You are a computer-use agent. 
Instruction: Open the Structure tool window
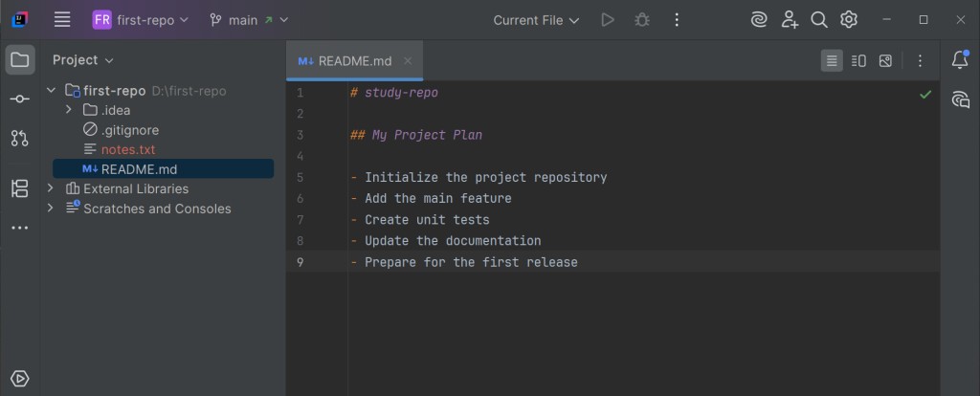pyautogui.click(x=20, y=188)
